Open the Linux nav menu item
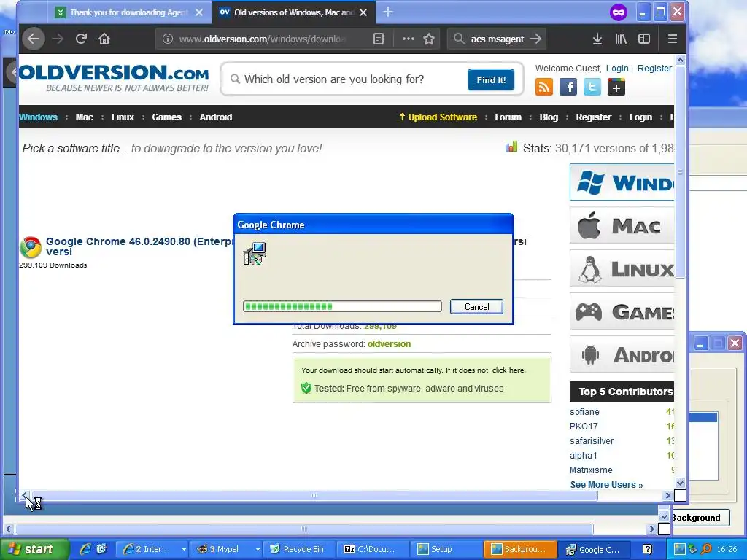Screen dimensions: 747x560 tap(123, 117)
